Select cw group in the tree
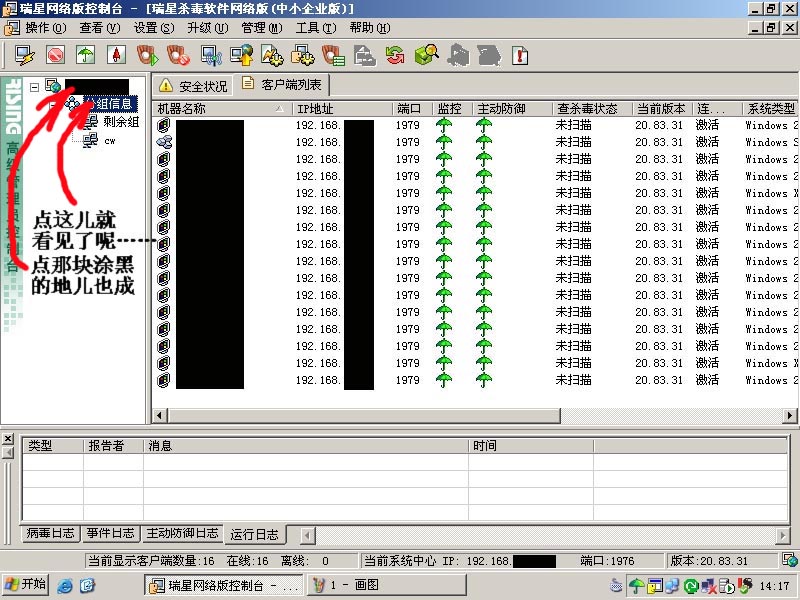Viewport: 800px width, 600px height. [110, 140]
